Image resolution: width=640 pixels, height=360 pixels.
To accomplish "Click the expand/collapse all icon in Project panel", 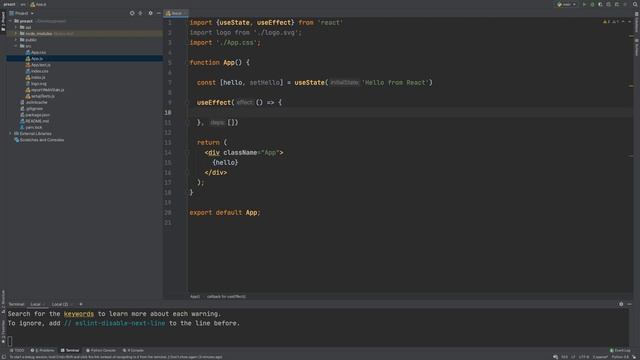I will click(140, 13).
